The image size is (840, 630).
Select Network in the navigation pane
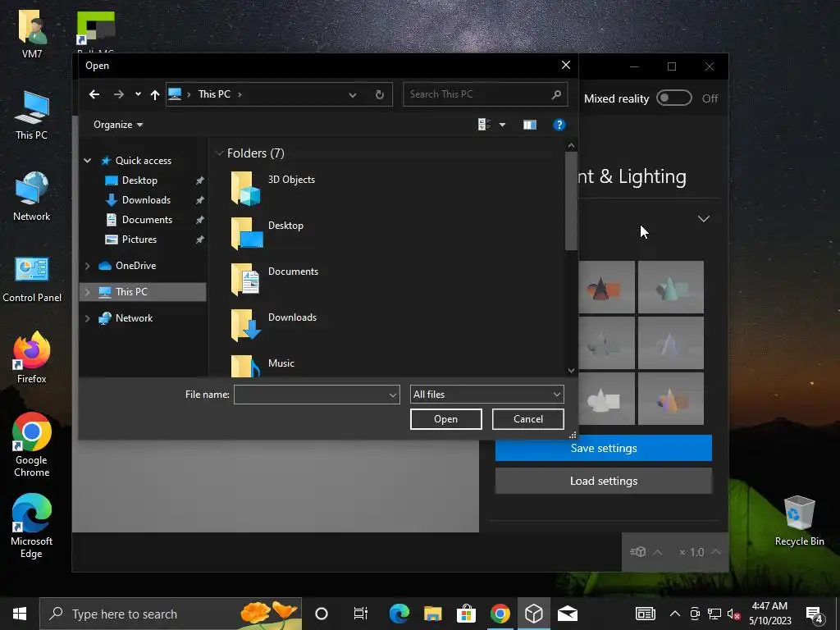[x=134, y=318]
